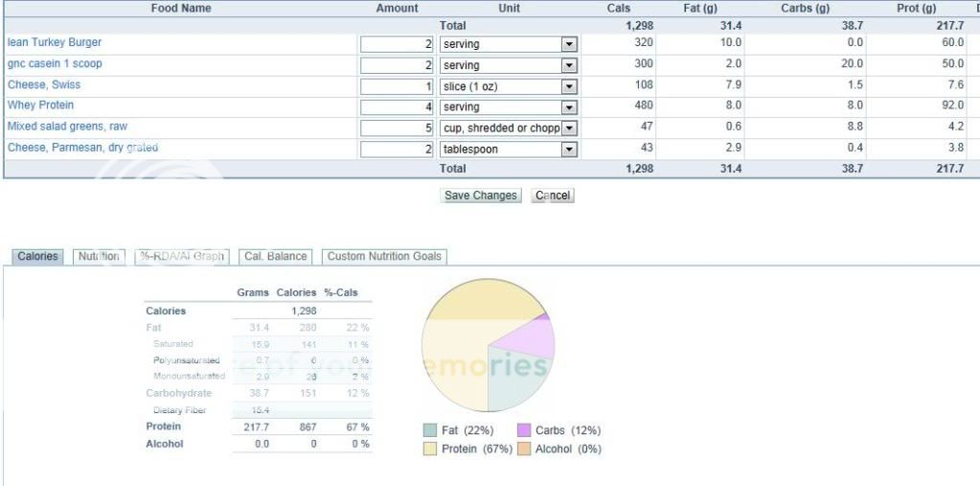Expand Parmesan cheese unit dropdown

click(569, 150)
